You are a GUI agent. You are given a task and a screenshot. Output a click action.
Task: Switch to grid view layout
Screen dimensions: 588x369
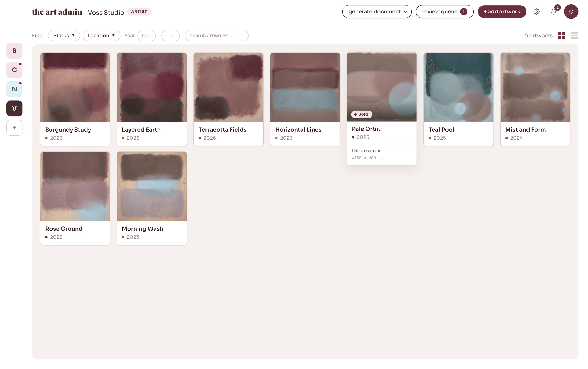point(561,36)
